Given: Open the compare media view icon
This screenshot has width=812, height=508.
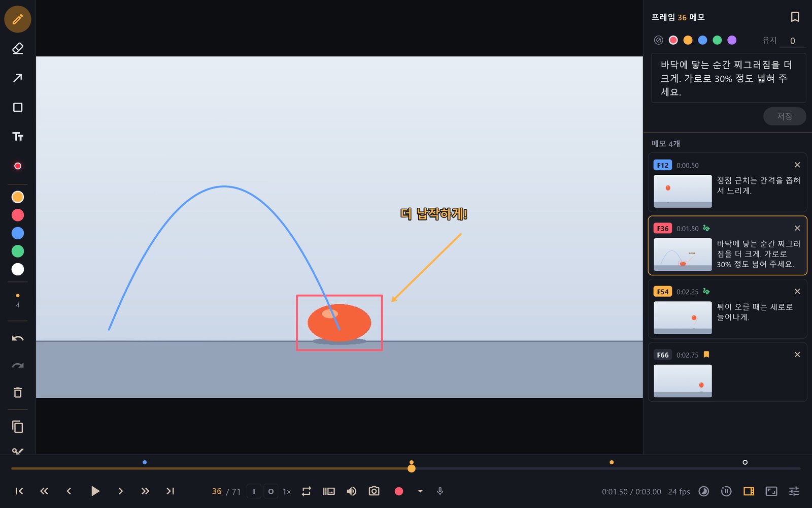Looking at the screenshot, I should pos(329,491).
